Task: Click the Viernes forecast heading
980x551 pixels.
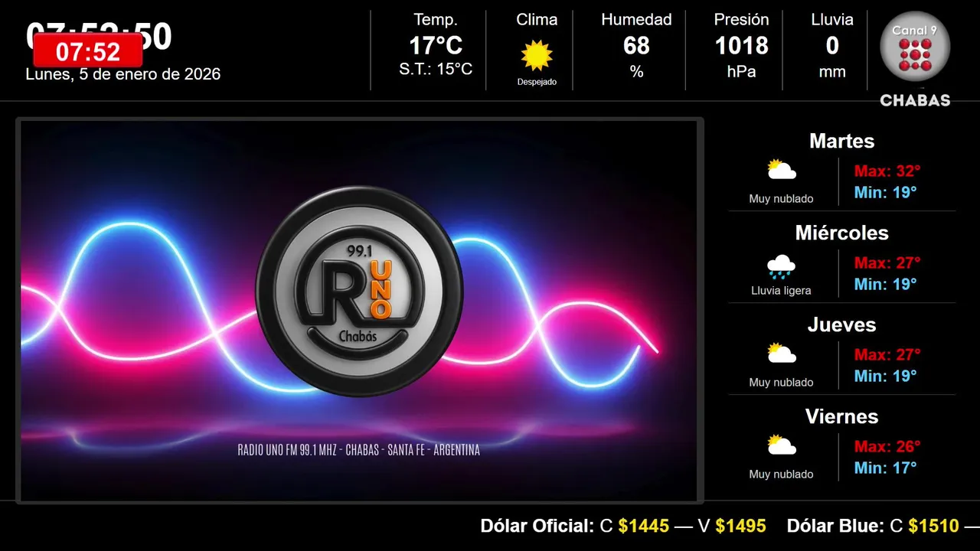Action: (x=841, y=416)
